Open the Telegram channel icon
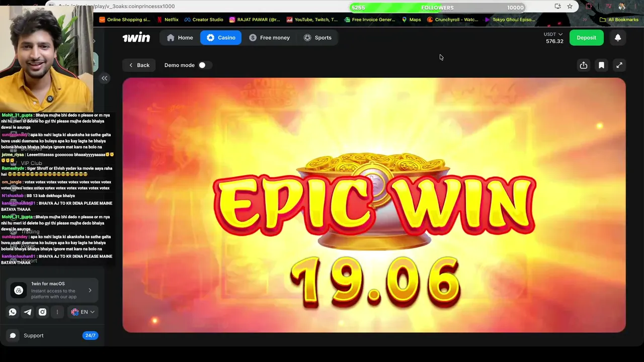This screenshot has height=362, width=644. pos(28,312)
